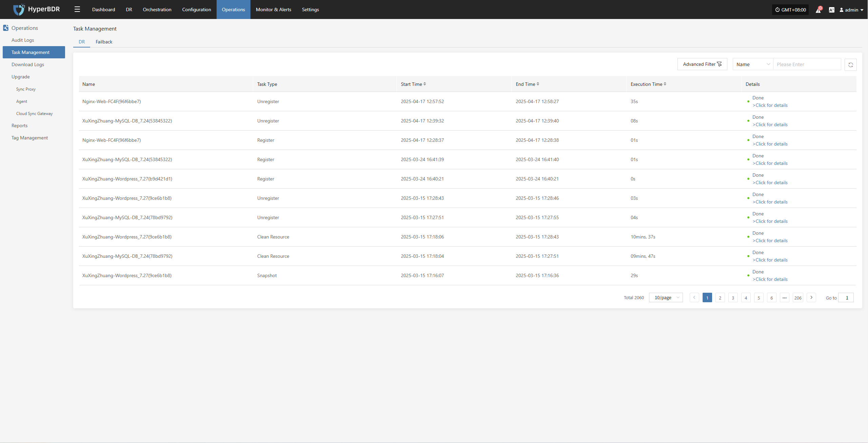The image size is (868, 443).
Task: Toggle the hamburger menu icon
Action: (77, 9)
